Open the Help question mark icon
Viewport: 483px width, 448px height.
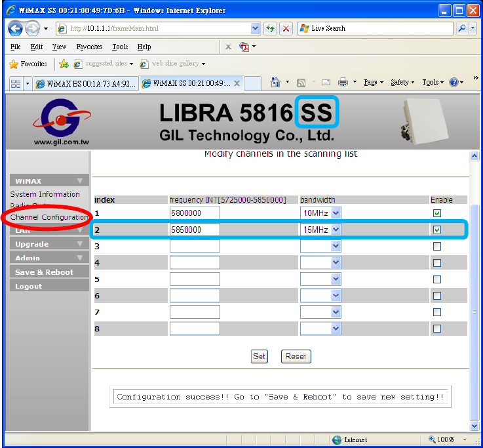(x=454, y=83)
